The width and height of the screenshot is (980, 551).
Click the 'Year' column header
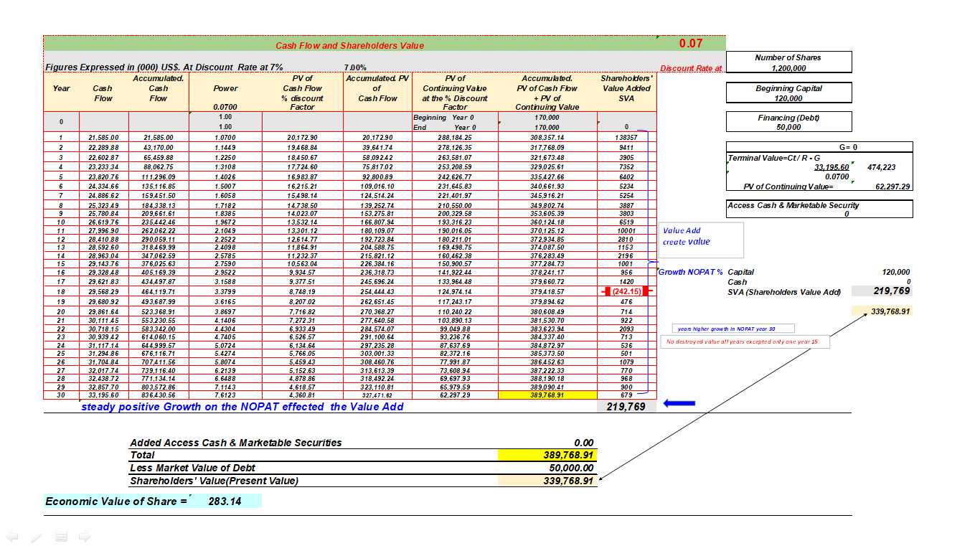tap(62, 88)
